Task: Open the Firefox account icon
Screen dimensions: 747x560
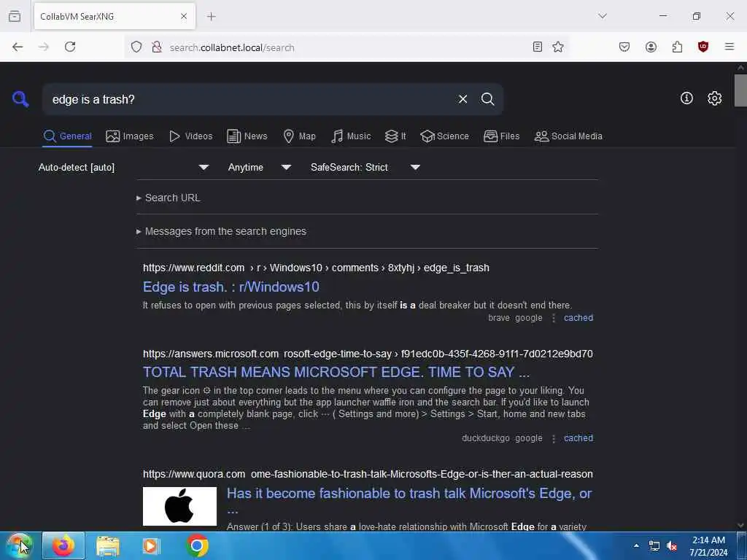Action: (651, 47)
